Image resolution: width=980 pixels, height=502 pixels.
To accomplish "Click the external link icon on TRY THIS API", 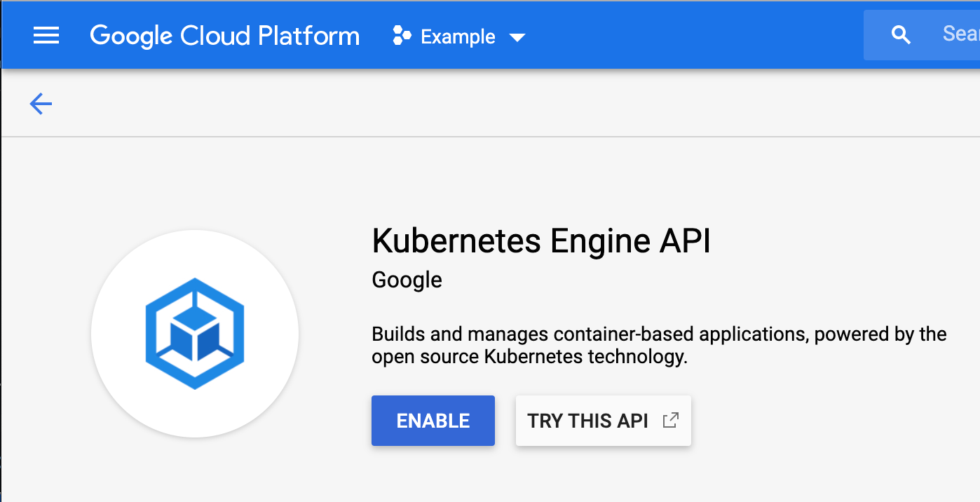I will click(x=671, y=419).
